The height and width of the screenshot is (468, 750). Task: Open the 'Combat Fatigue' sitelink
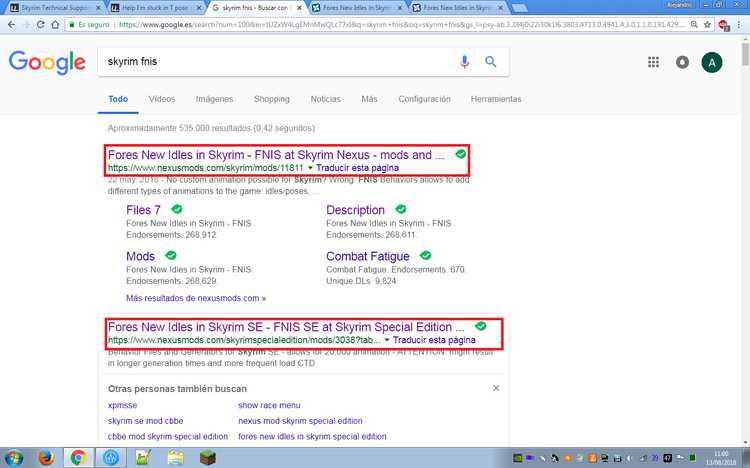(x=368, y=256)
